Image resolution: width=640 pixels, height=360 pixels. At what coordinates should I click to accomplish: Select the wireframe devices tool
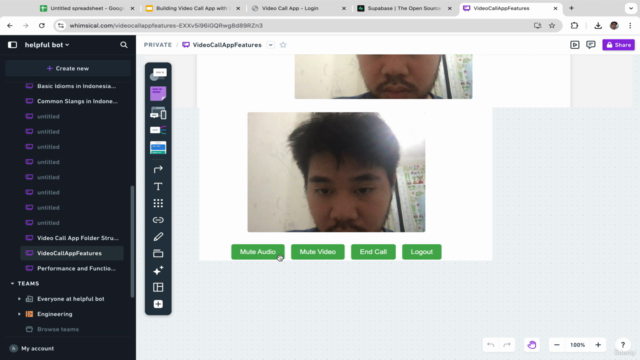[x=158, y=113]
